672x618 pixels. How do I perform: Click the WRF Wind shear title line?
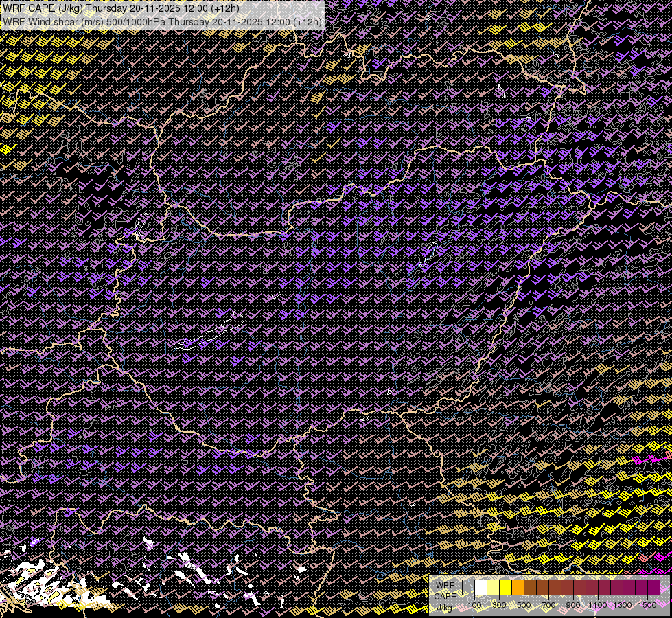pos(163,21)
